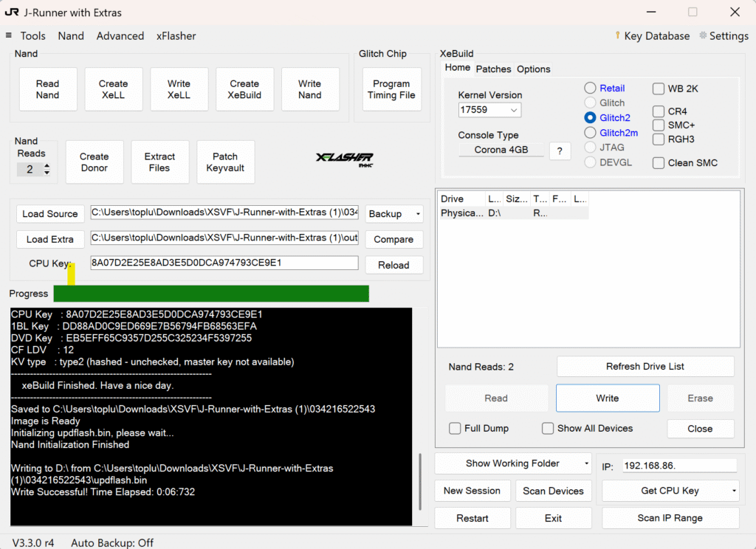
Task: Check Show All Devices
Action: [548, 429]
